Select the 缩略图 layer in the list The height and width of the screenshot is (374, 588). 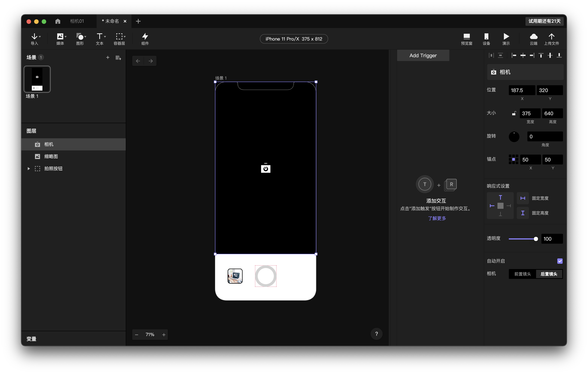(x=51, y=156)
